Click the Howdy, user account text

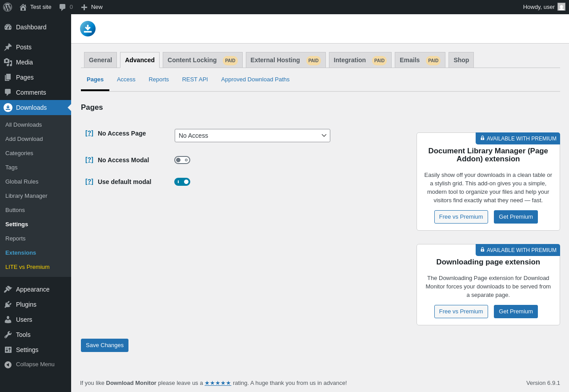(539, 7)
